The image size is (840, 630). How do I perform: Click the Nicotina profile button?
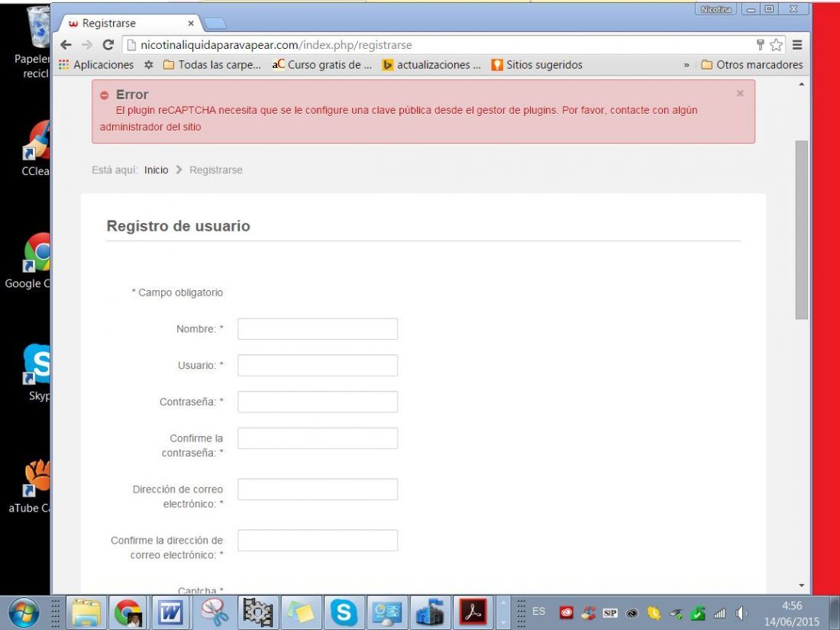pyautogui.click(x=716, y=9)
